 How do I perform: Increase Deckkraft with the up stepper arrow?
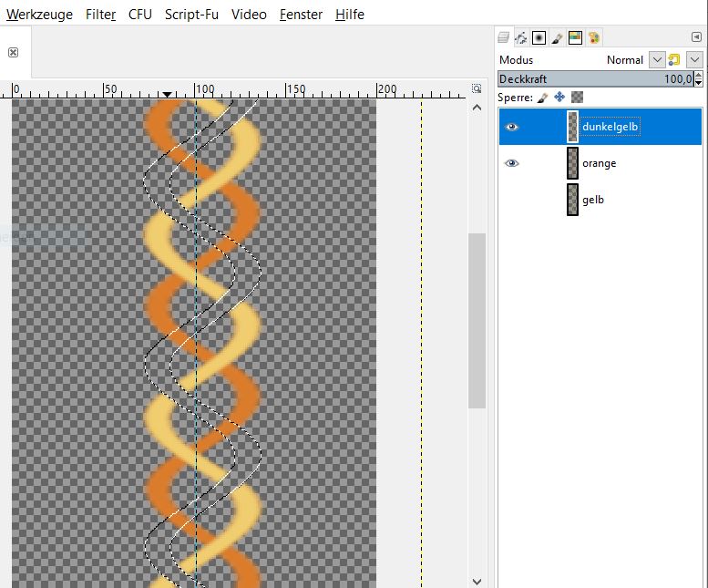[x=699, y=76]
